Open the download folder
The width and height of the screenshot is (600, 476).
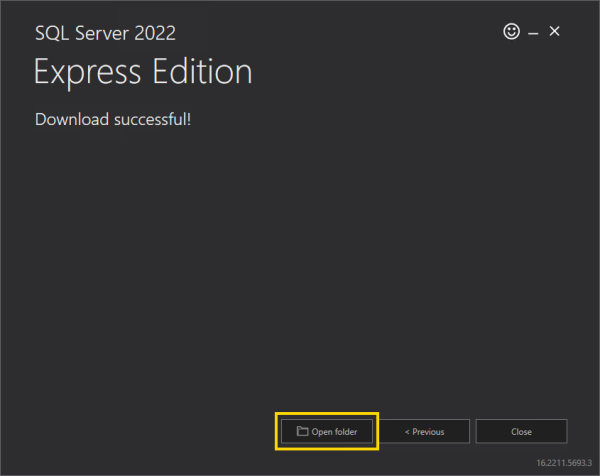327,431
